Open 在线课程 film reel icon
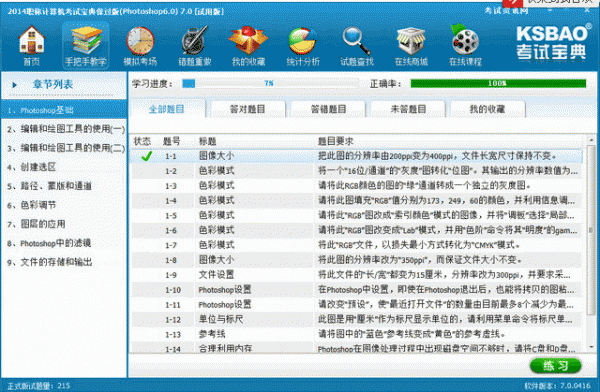This screenshot has height=392, width=600. (465, 45)
